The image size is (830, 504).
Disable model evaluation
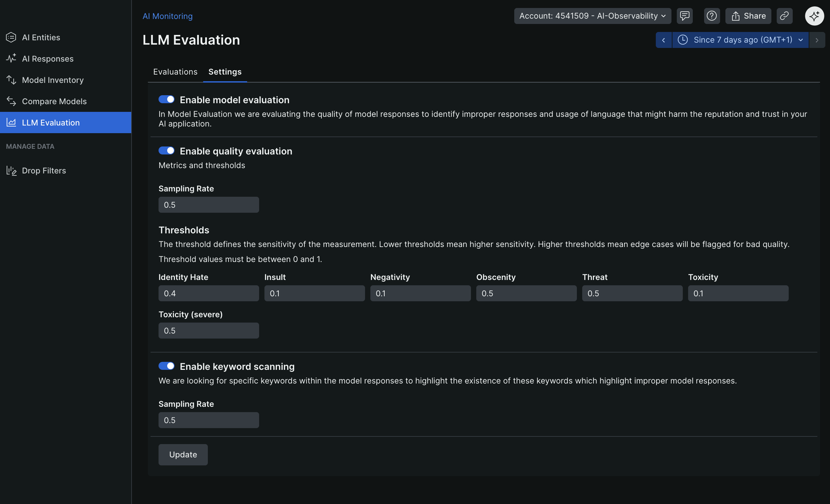167,99
